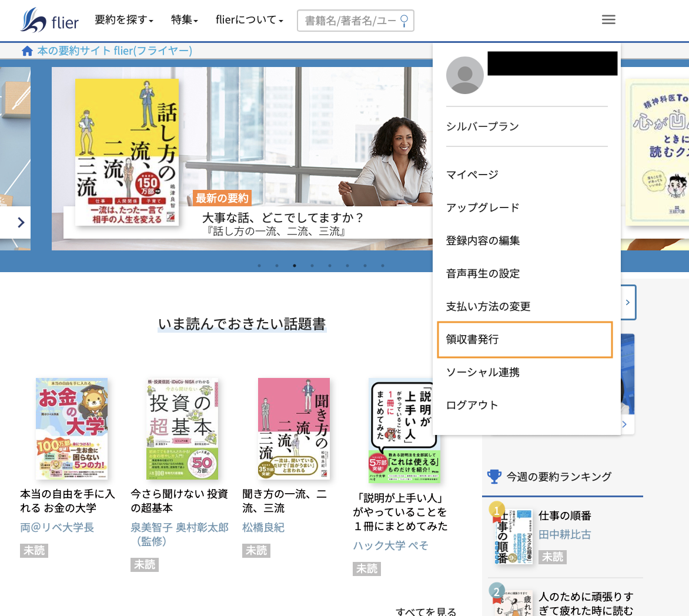
Task: Select the first carousel dot indicator
Action: pyautogui.click(x=259, y=265)
